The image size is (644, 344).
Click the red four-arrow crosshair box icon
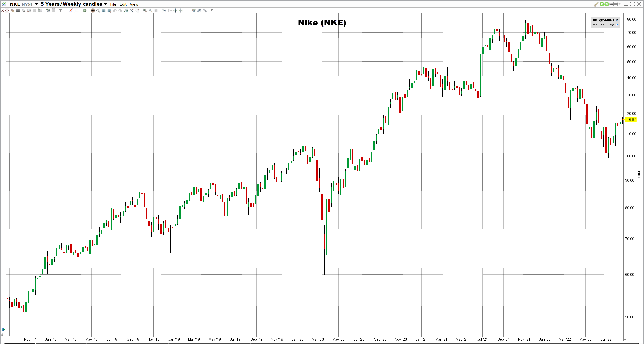7,10
